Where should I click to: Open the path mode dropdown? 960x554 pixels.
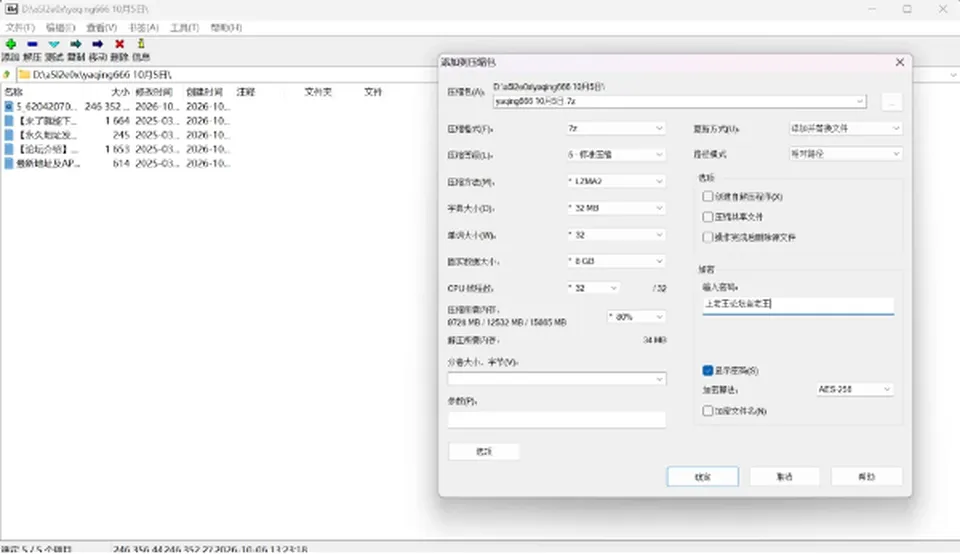[845, 154]
